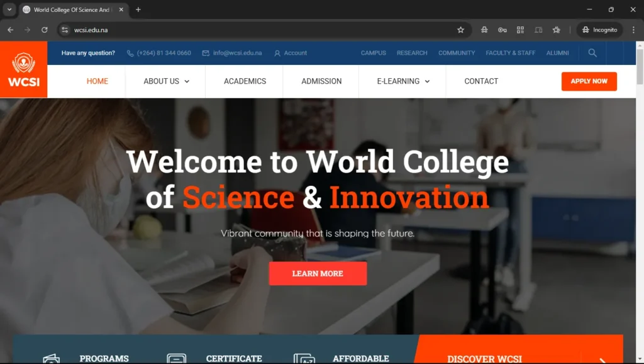The width and height of the screenshot is (644, 364).
Task: Bookmark this page with the star icon
Action: click(461, 30)
